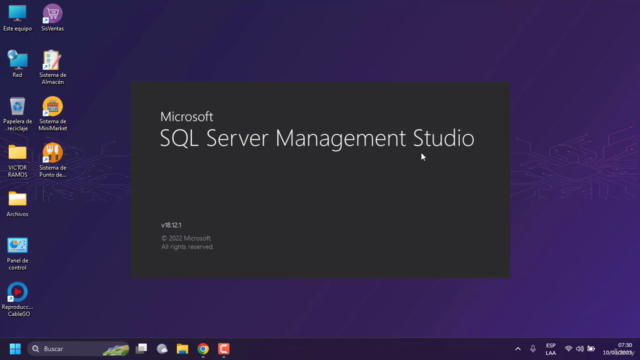Click the © 2022 Microsoft text

186,238
